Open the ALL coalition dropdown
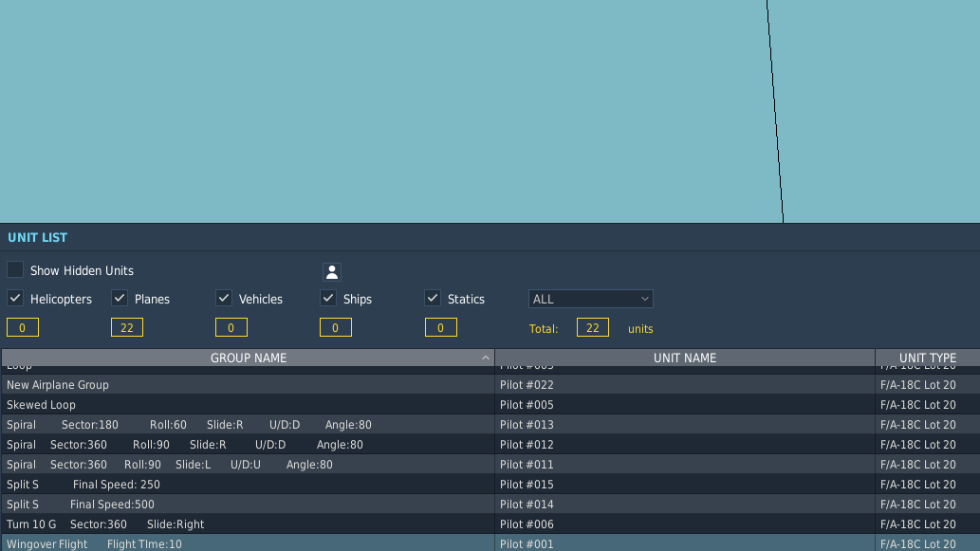 coord(590,299)
